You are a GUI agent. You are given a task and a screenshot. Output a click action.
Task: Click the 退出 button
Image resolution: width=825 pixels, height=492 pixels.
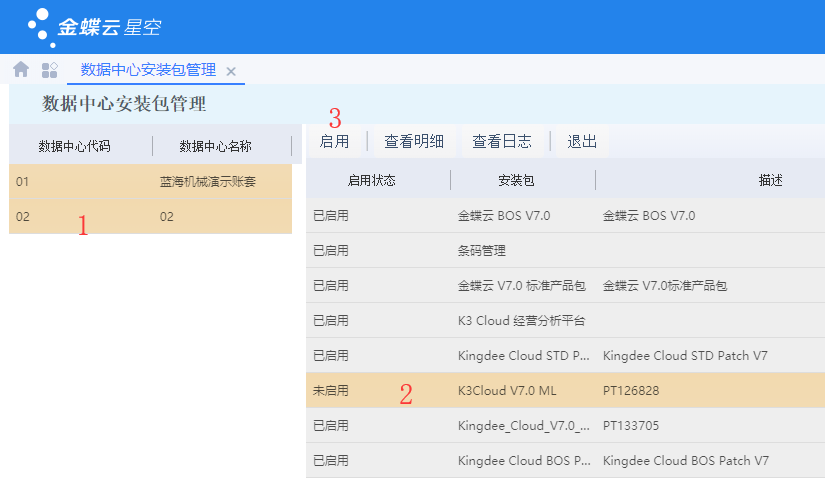(x=582, y=141)
